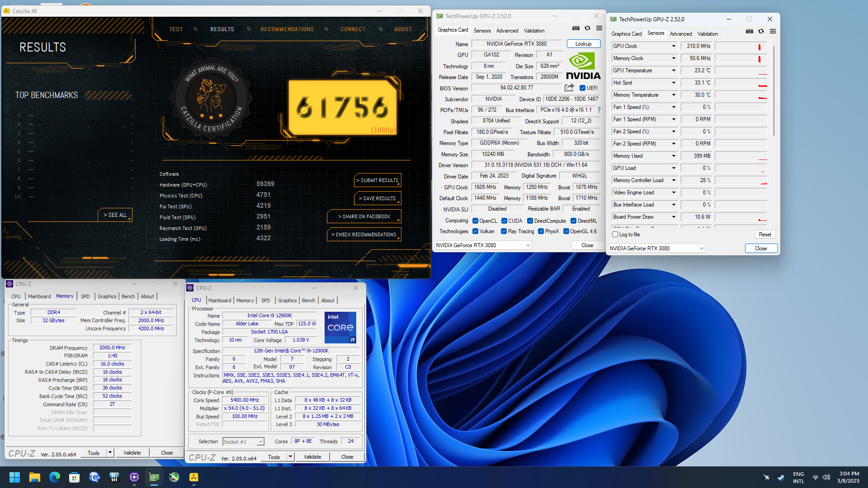
Task: Open the hamburger menu in left GPU-Z window
Action: [x=599, y=28]
